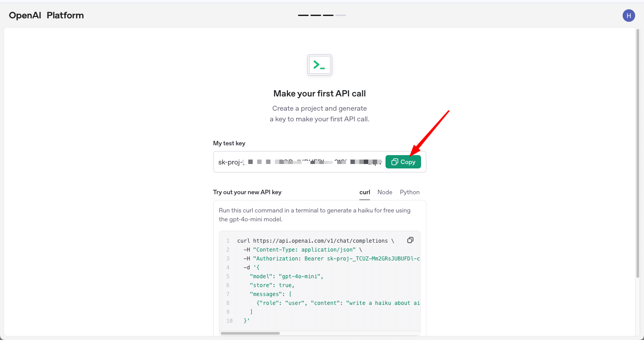
Task: Click the "Make your first API call" heading
Action: [x=319, y=94]
